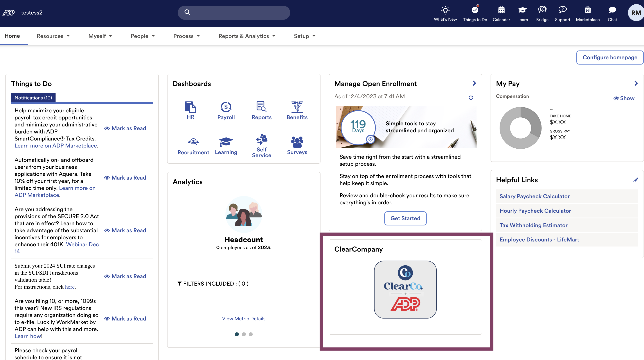Screen dimensions: 644x360
Task: Open Salary Paycheck Calculator link
Action: [x=534, y=196]
